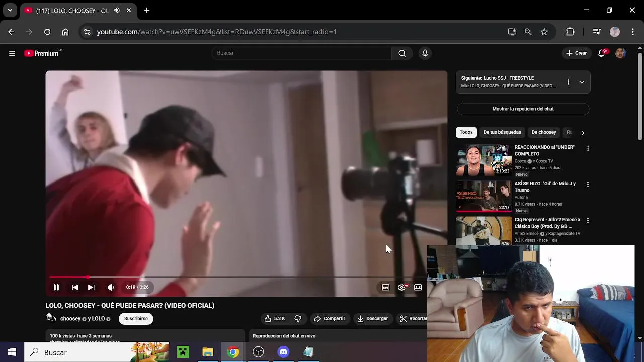Skip to next video in the player
The height and width of the screenshot is (362, 644).
click(x=91, y=287)
